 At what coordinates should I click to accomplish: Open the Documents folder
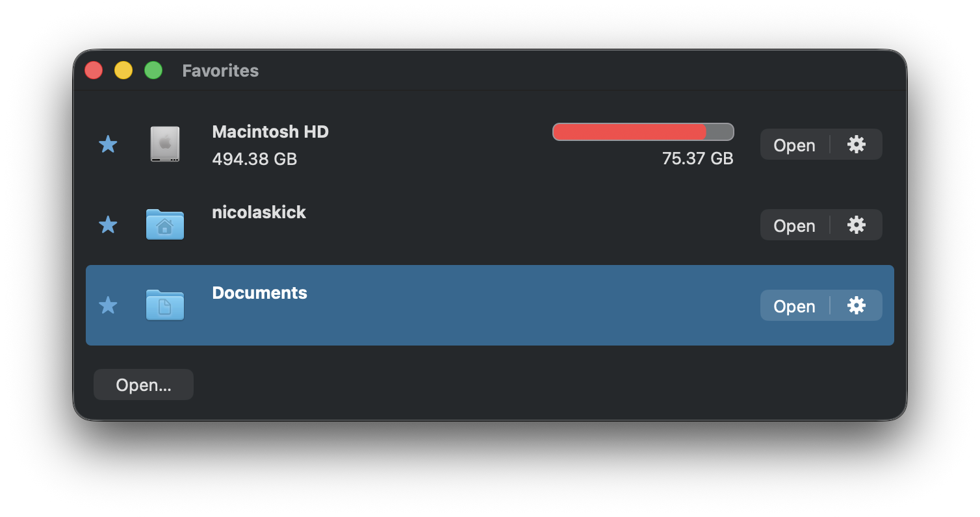(x=794, y=305)
